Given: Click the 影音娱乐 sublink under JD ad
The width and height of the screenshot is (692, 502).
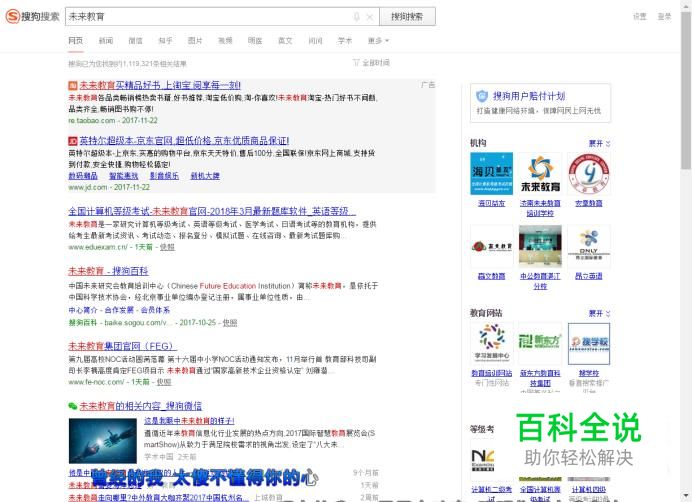Looking at the screenshot, I should (164, 176).
